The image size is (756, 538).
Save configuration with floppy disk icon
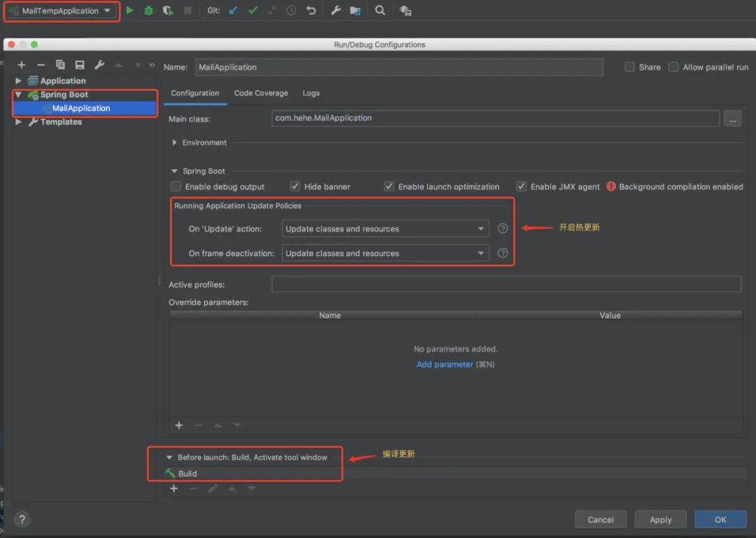(x=79, y=64)
